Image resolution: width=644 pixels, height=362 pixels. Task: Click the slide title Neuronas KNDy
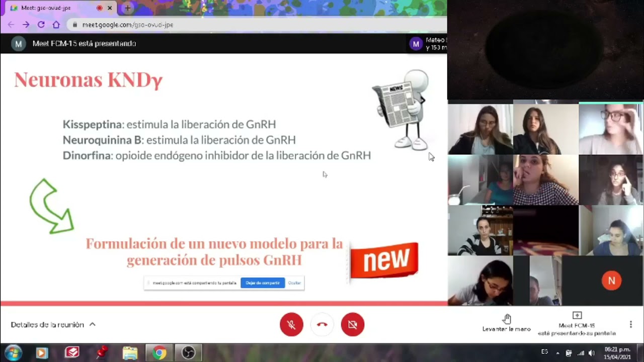coord(89,80)
